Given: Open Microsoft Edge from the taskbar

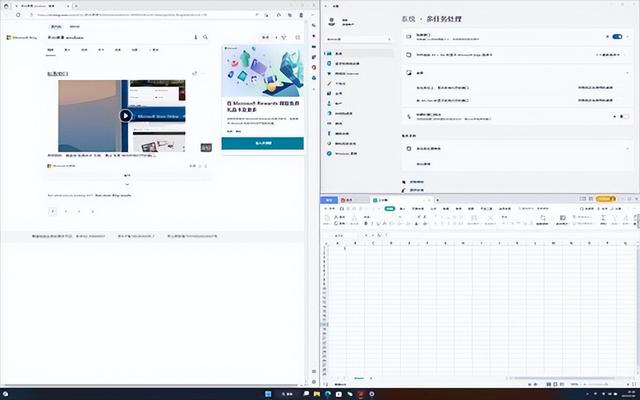Looking at the screenshot, I should [x=328, y=394].
